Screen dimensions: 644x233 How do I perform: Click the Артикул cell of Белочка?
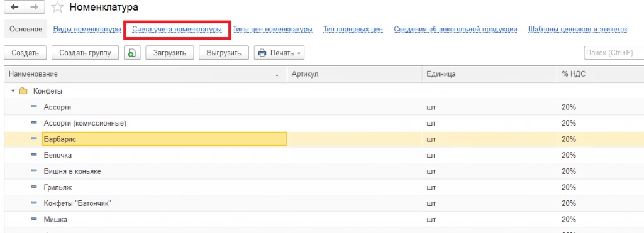click(355, 156)
